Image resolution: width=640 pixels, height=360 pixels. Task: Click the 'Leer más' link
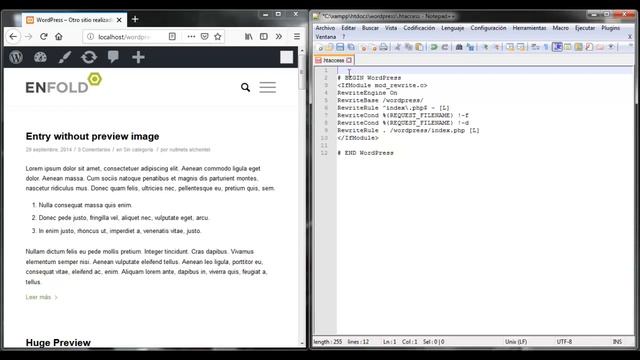(x=42, y=297)
